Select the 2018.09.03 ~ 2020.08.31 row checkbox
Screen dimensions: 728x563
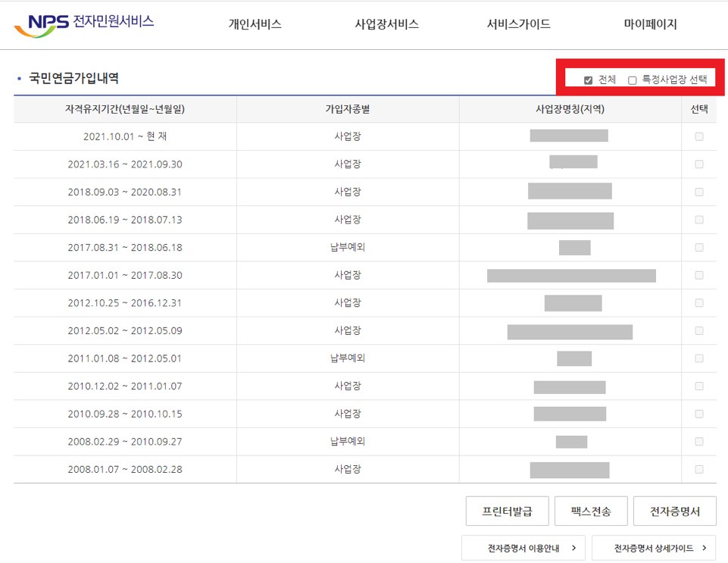[699, 192]
